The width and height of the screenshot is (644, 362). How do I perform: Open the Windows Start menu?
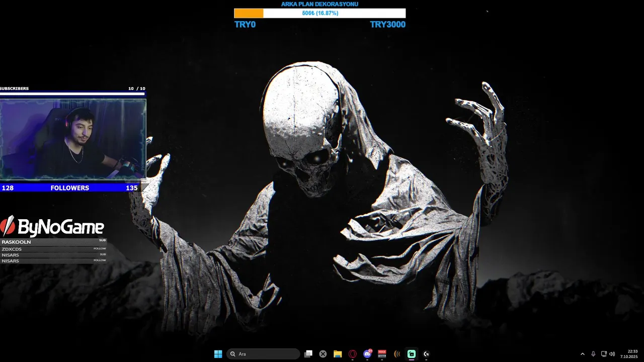click(218, 354)
